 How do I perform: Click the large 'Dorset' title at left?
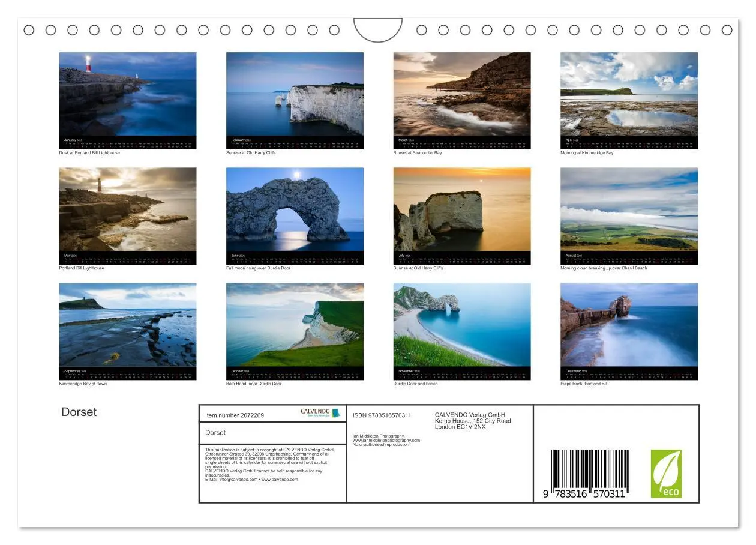click(x=79, y=412)
